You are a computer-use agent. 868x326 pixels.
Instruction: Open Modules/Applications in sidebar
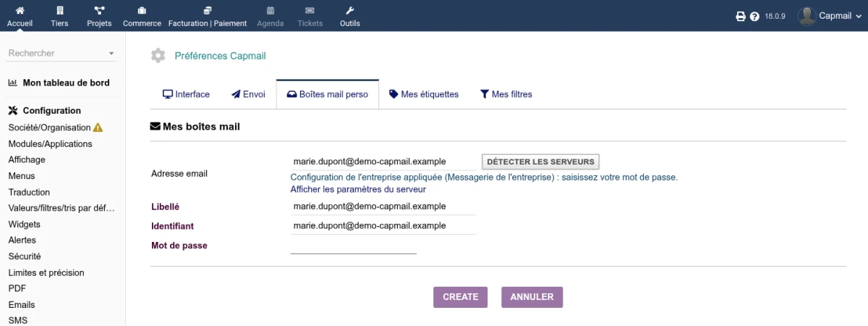(51, 143)
